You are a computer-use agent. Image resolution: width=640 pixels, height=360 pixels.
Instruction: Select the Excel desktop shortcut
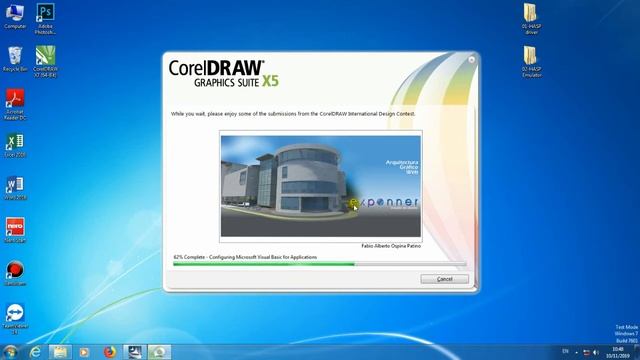tap(15, 145)
